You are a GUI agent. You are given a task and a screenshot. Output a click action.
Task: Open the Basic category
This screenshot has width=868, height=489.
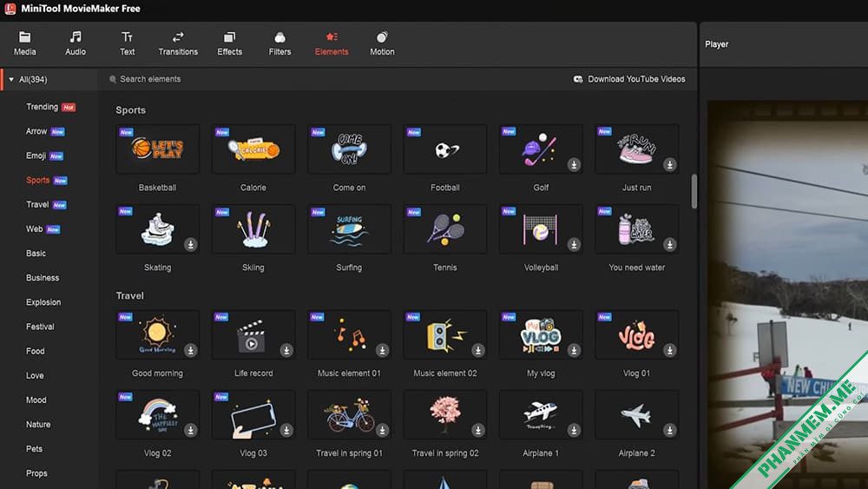36,253
